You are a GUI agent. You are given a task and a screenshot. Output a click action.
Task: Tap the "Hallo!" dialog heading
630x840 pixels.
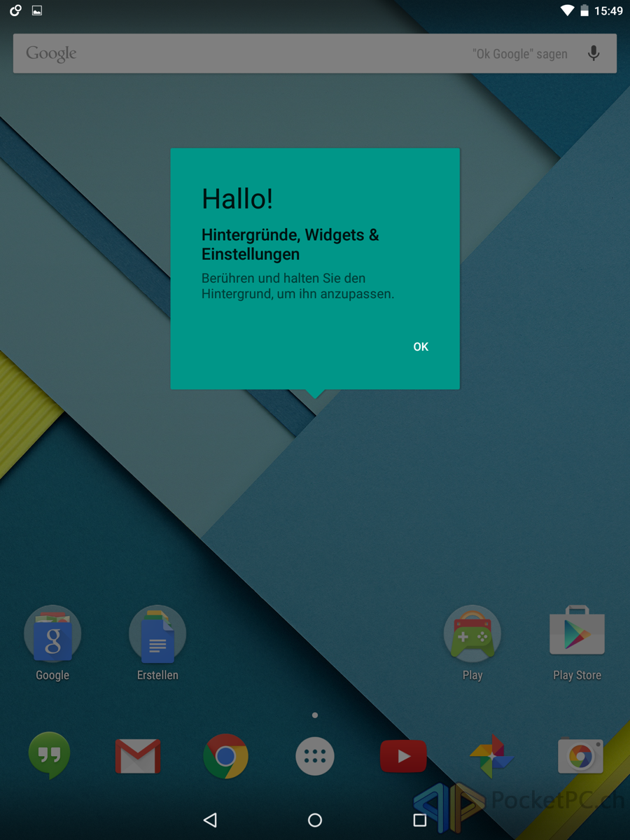point(237,199)
